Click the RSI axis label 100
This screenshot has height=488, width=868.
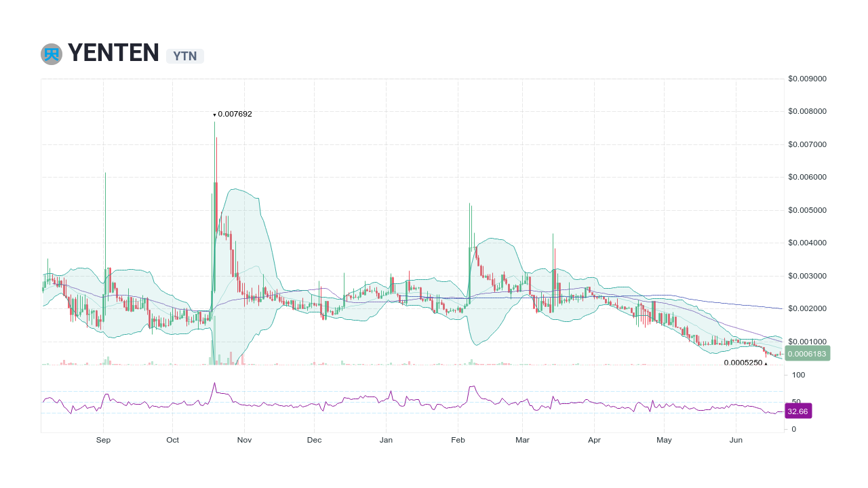(x=798, y=375)
